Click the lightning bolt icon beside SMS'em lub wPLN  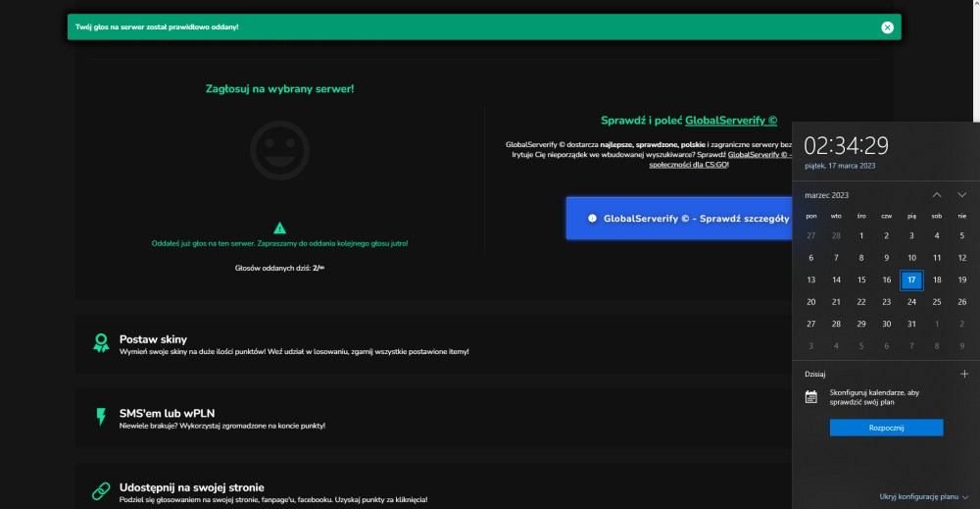pos(101,417)
